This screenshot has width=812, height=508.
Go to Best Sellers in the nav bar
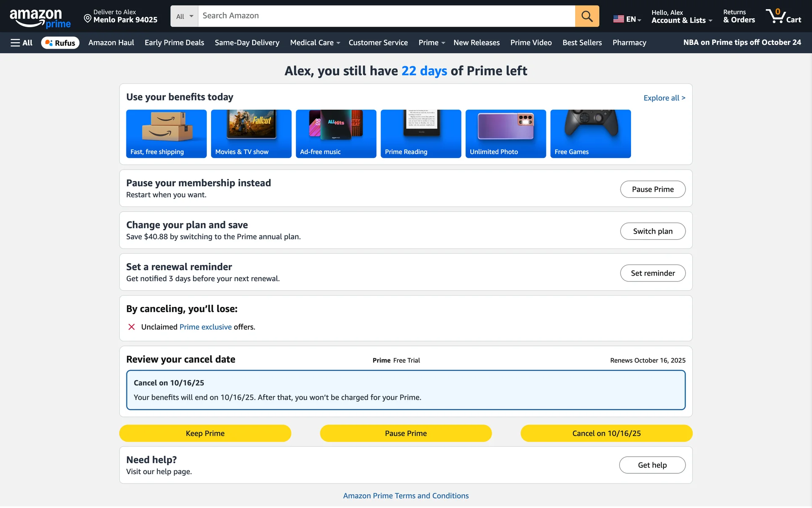click(x=582, y=43)
